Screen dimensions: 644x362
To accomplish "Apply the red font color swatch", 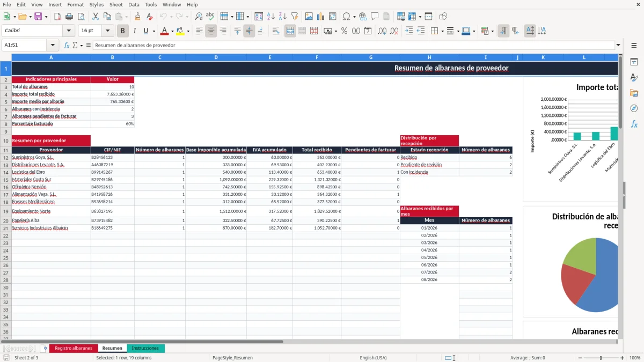I will (165, 31).
